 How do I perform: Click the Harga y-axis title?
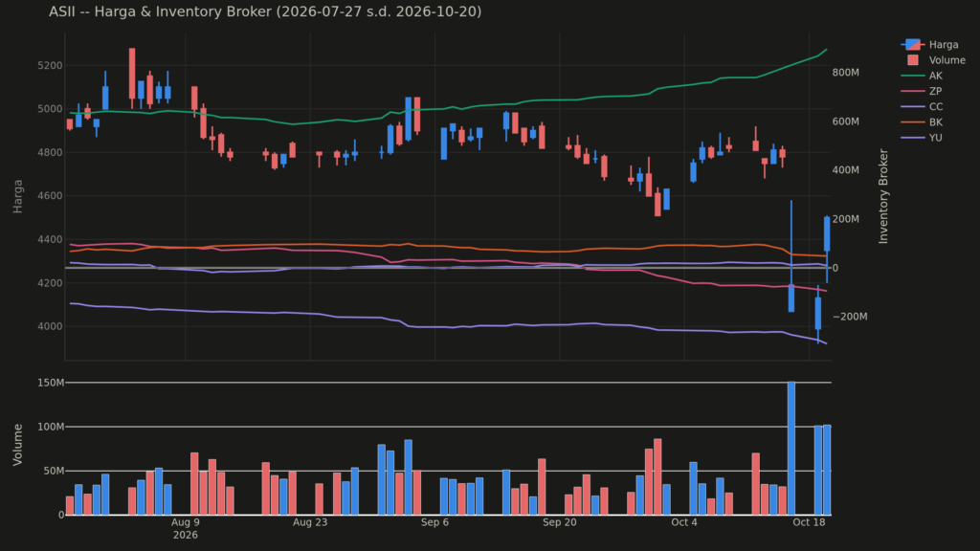click(x=17, y=196)
